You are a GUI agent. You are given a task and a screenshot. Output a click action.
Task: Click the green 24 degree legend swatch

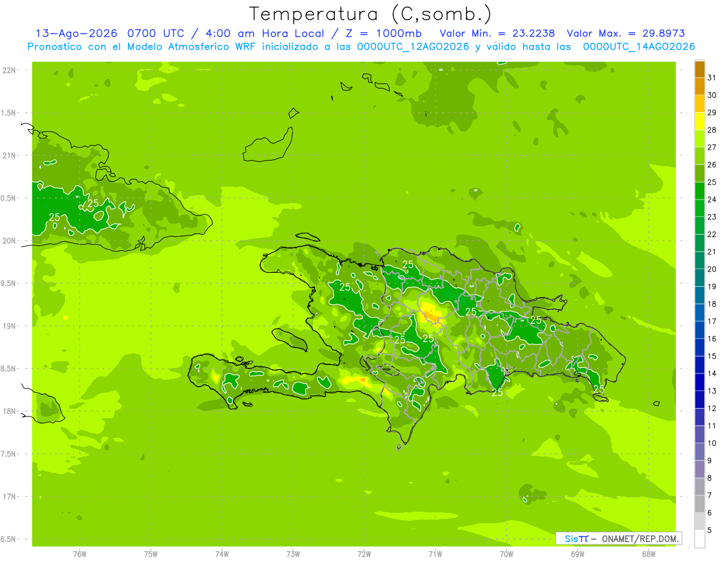699,191
